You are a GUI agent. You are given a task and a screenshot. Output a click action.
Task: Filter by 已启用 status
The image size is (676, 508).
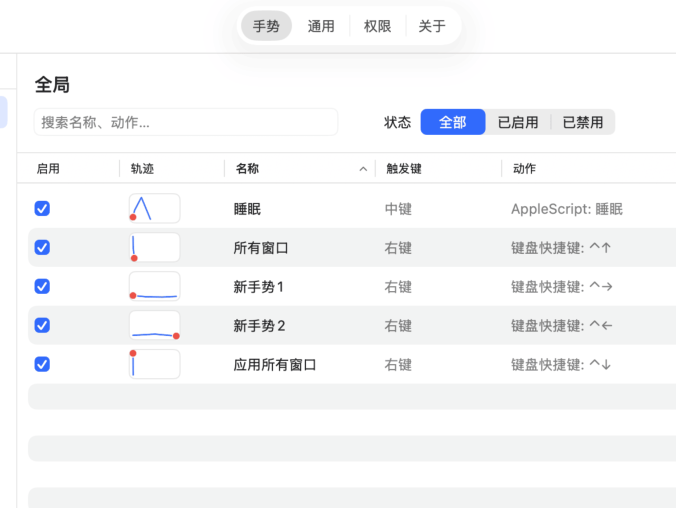(518, 122)
